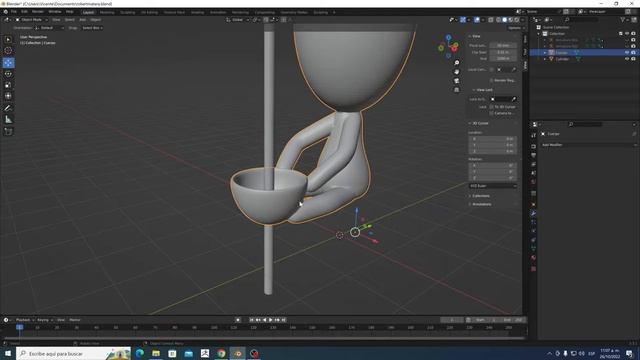Open the File menu

click(x=14, y=12)
